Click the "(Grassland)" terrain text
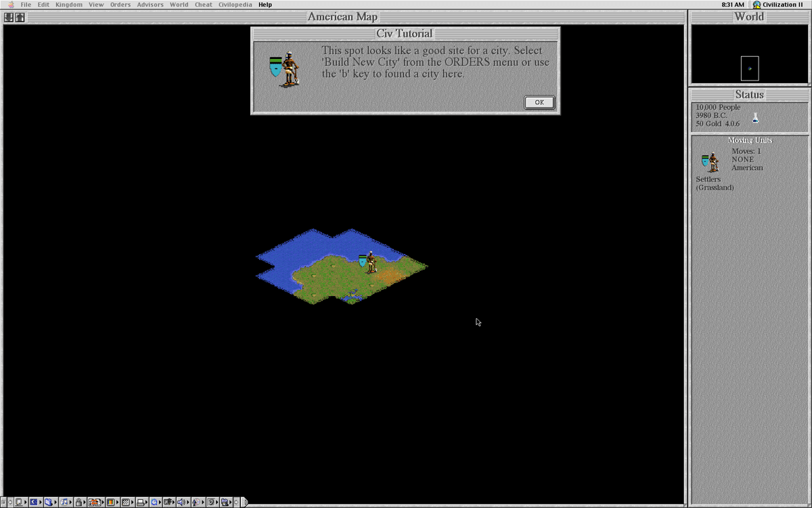Screen dimensions: 812x508 coord(715,188)
